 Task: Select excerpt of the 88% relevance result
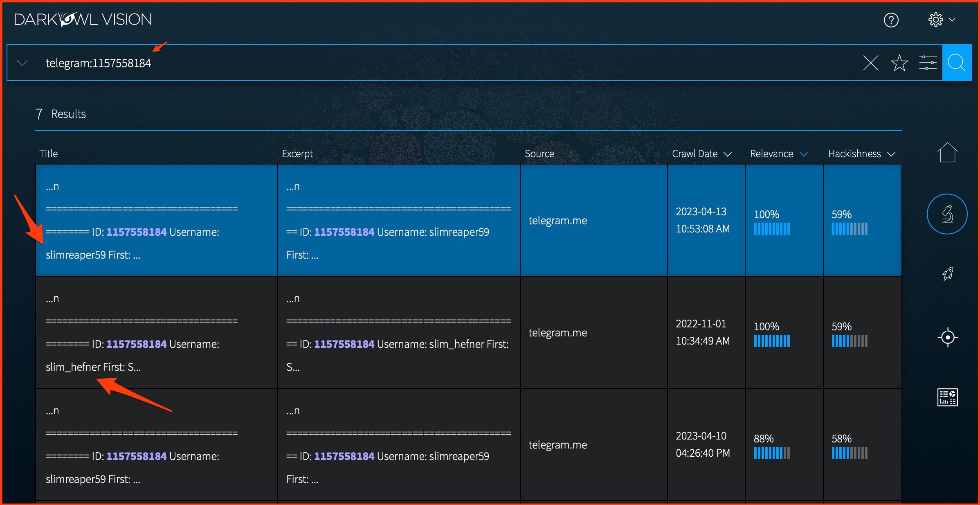click(x=399, y=444)
